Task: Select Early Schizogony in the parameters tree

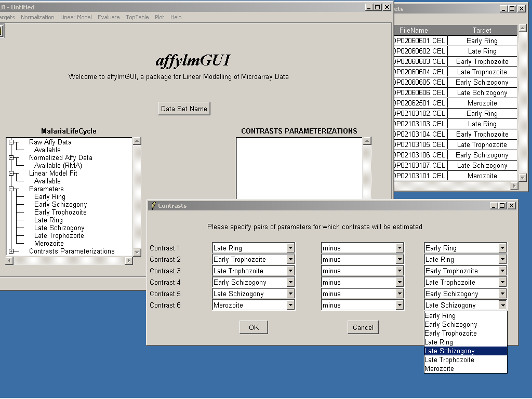Action: coord(60,205)
